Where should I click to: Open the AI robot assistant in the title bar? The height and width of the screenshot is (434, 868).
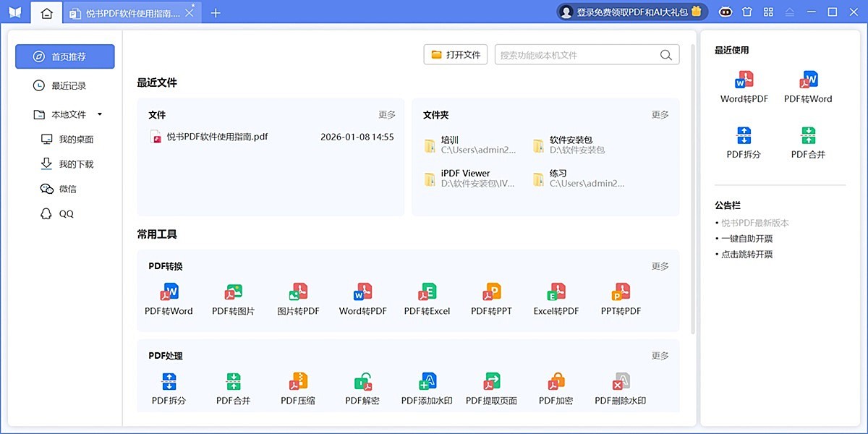(x=725, y=12)
